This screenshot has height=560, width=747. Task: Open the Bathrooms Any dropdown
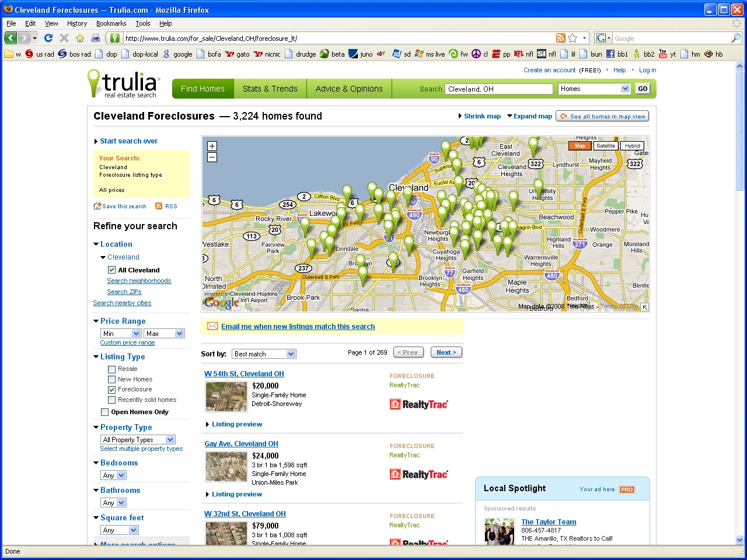click(x=113, y=503)
